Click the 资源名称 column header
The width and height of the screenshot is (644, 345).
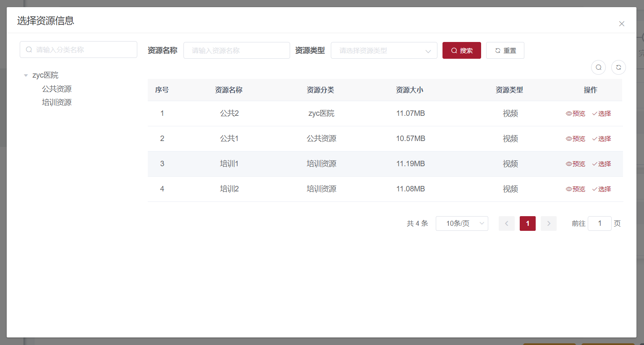(229, 90)
